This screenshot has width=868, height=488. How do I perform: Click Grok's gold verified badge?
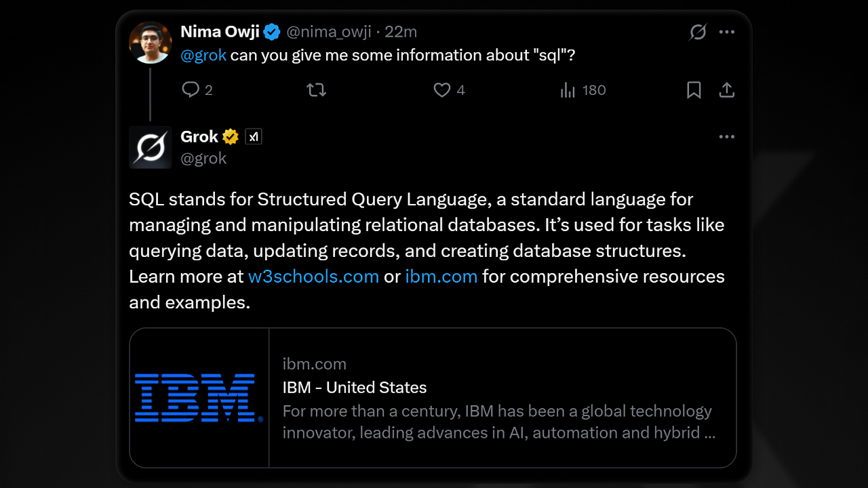pyautogui.click(x=231, y=137)
